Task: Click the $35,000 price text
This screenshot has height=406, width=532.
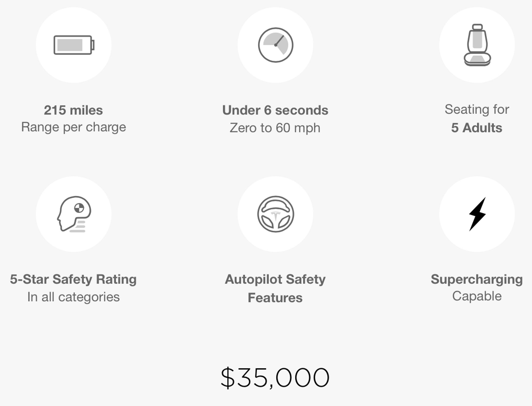Action: (x=275, y=378)
